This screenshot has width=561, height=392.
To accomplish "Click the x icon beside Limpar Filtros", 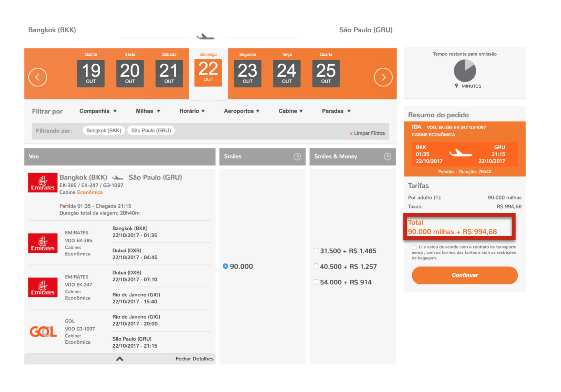I will pos(351,133).
